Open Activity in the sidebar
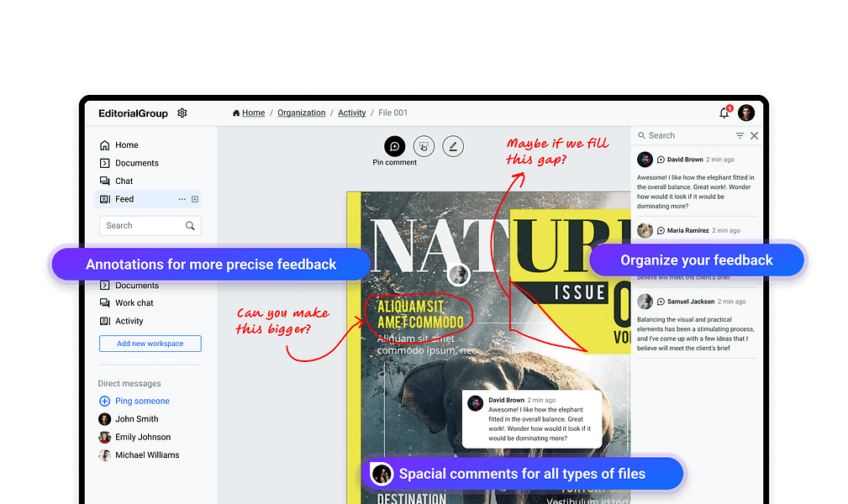 click(x=129, y=321)
